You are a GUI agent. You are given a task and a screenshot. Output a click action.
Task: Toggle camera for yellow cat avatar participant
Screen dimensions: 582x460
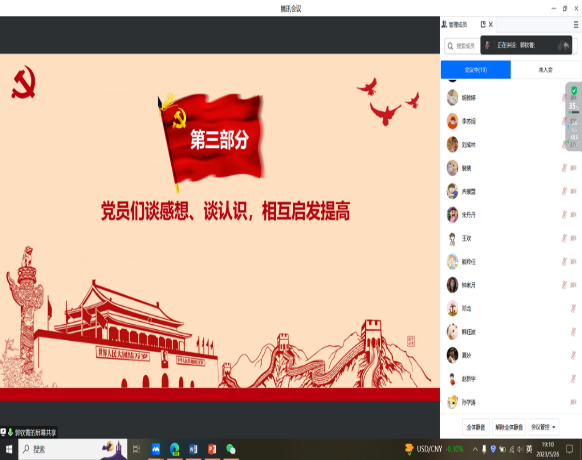(573, 402)
